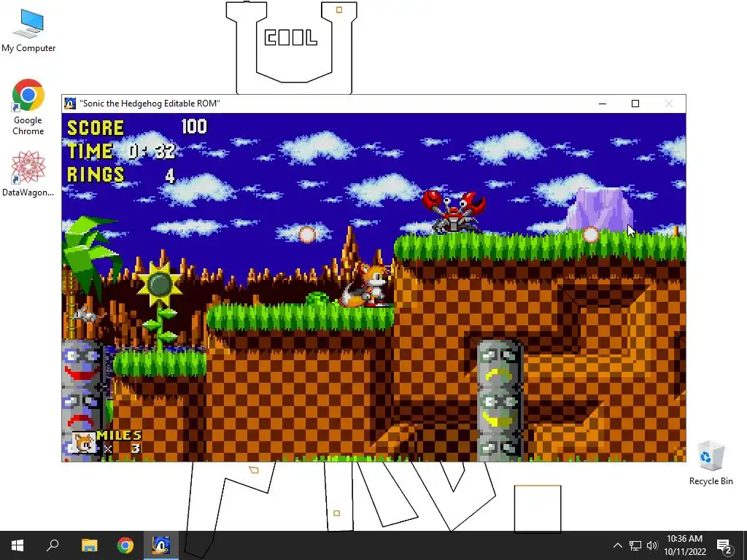Screen dimensions: 747x560
Task: Open File Explorer from the taskbar
Action: [x=89, y=545]
